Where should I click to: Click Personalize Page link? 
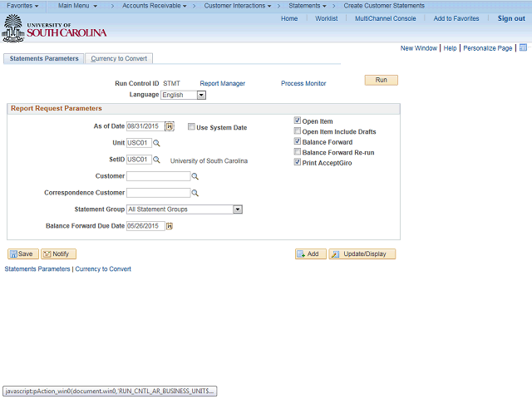tap(488, 48)
